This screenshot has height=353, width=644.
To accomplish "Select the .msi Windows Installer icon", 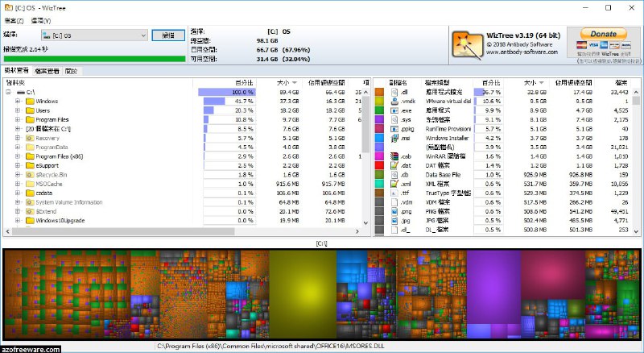I will (394, 138).
